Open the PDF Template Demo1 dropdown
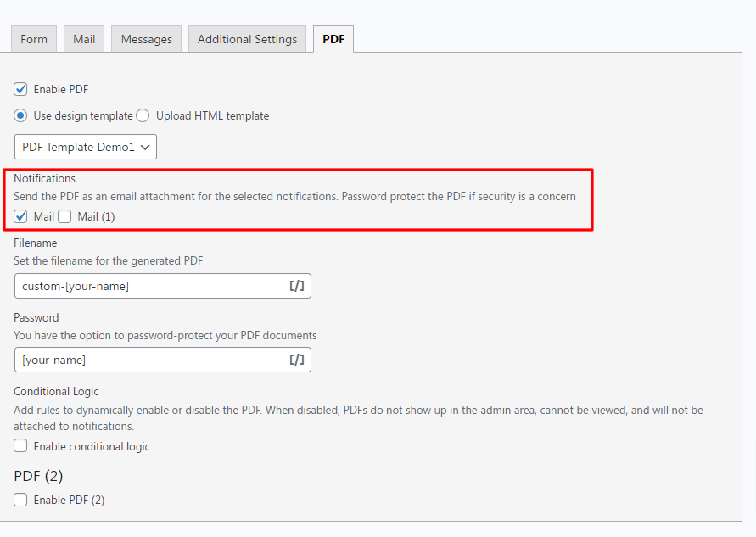This screenshot has height=537, width=756. pos(86,147)
